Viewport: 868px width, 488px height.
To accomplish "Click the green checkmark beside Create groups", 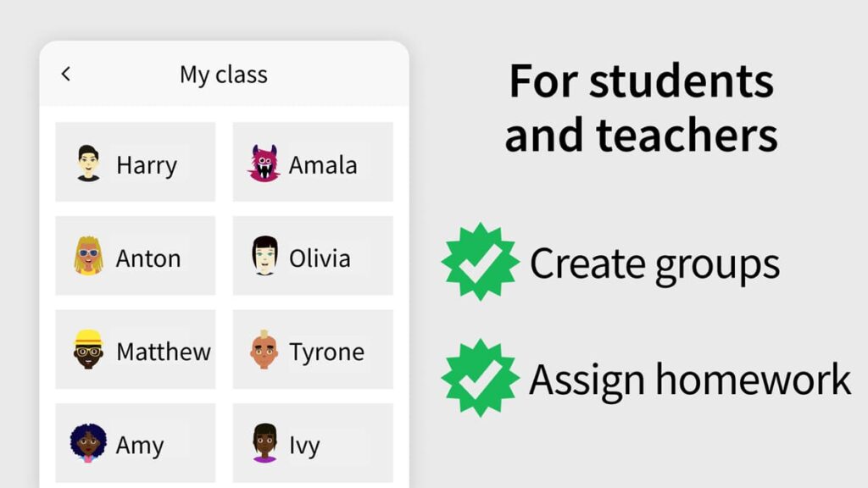I will coord(480,263).
